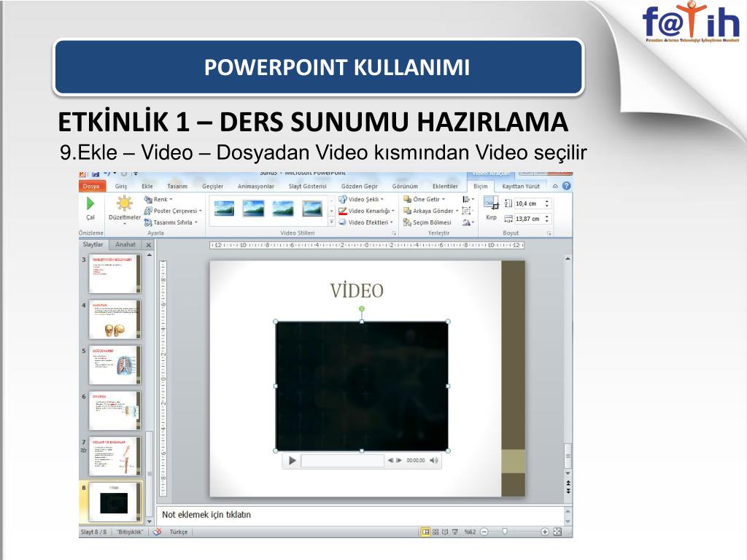The width and height of the screenshot is (747, 560).
Task: Select the second video style thumbnail
Action: [x=253, y=209]
